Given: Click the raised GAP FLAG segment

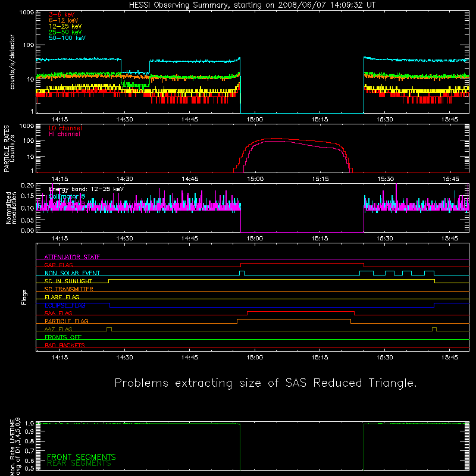Looking at the screenshot, I should 302,264.
